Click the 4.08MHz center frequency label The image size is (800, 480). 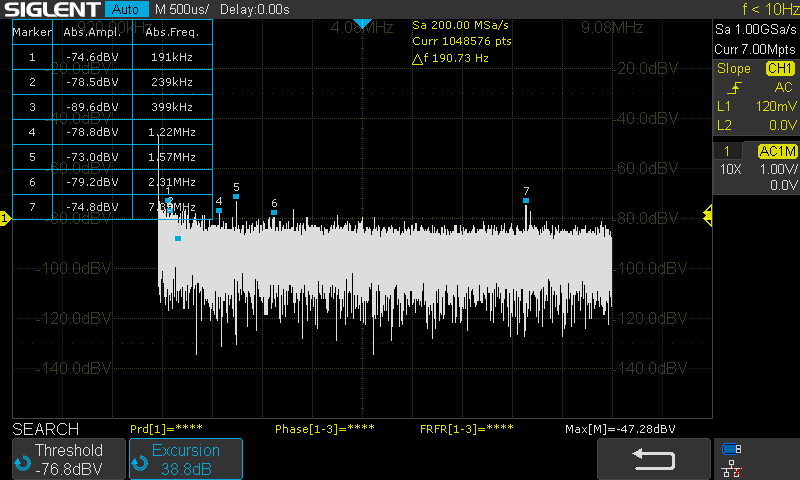tap(362, 28)
